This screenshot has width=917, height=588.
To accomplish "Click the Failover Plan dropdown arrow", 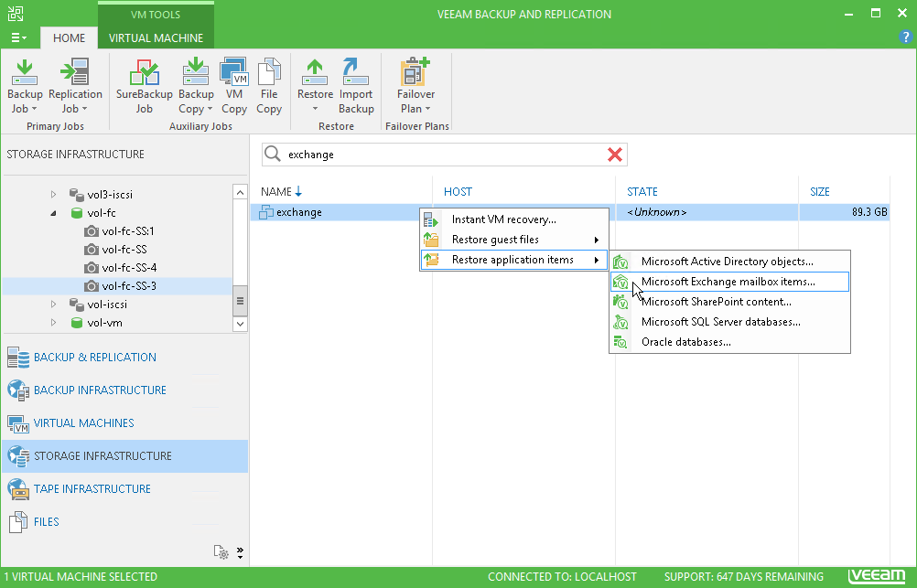I will click(x=427, y=109).
